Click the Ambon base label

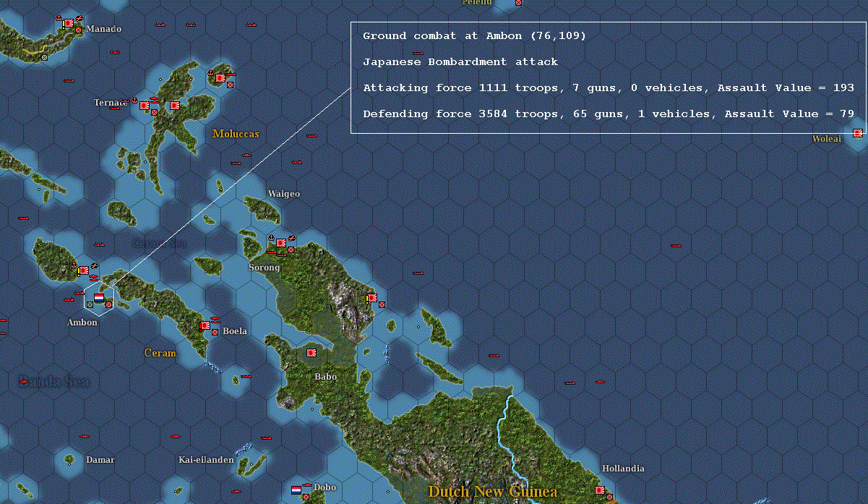coord(82,323)
